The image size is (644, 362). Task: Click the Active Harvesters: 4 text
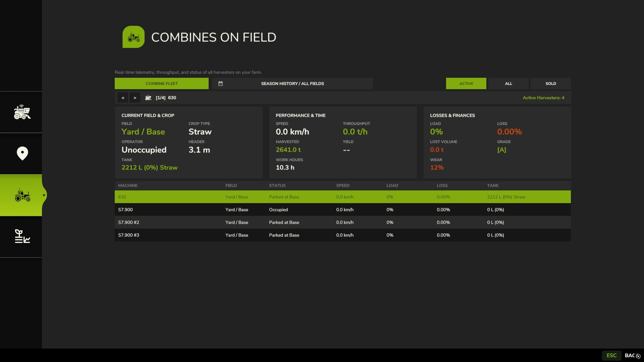(x=543, y=98)
